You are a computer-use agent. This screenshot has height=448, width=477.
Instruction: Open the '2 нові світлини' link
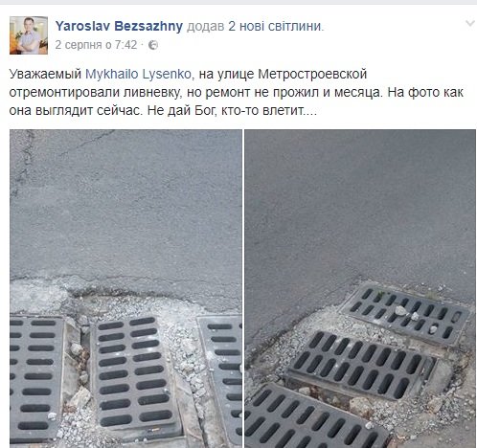tap(275, 26)
